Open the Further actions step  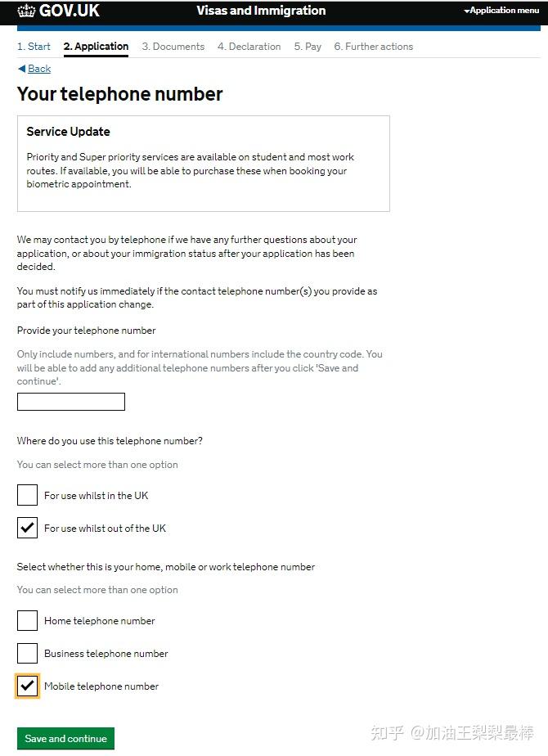373,47
